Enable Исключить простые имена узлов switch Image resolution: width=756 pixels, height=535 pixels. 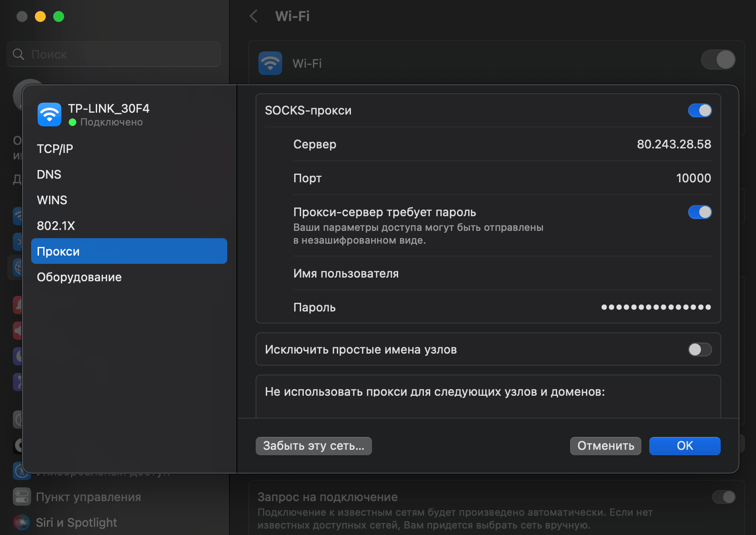(700, 349)
